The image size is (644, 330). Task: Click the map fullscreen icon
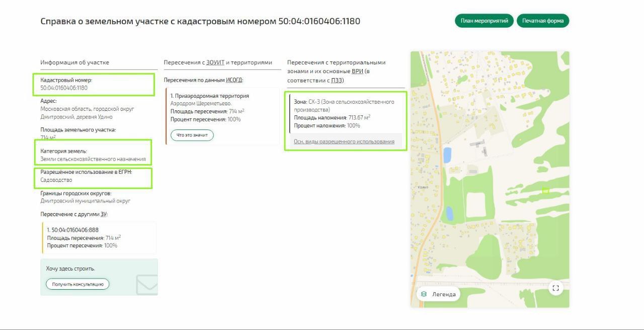[x=555, y=288]
